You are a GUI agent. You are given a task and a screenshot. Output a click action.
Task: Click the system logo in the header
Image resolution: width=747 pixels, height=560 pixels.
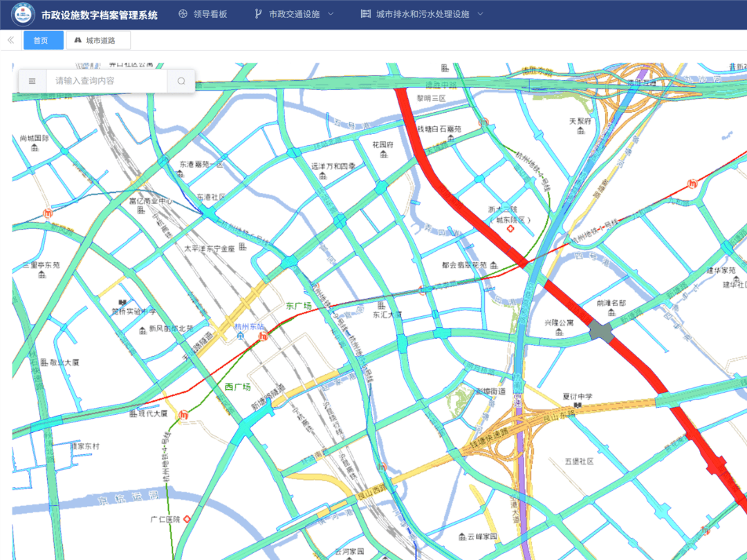click(23, 15)
